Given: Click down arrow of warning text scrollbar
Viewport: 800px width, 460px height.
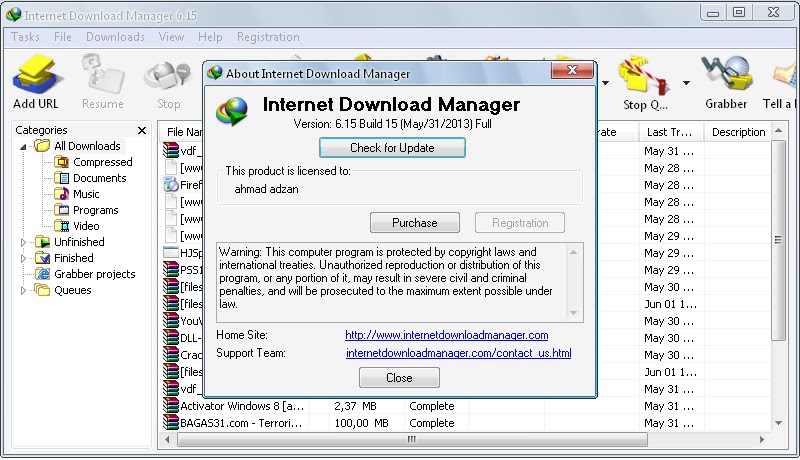Looking at the screenshot, I should pos(573,313).
